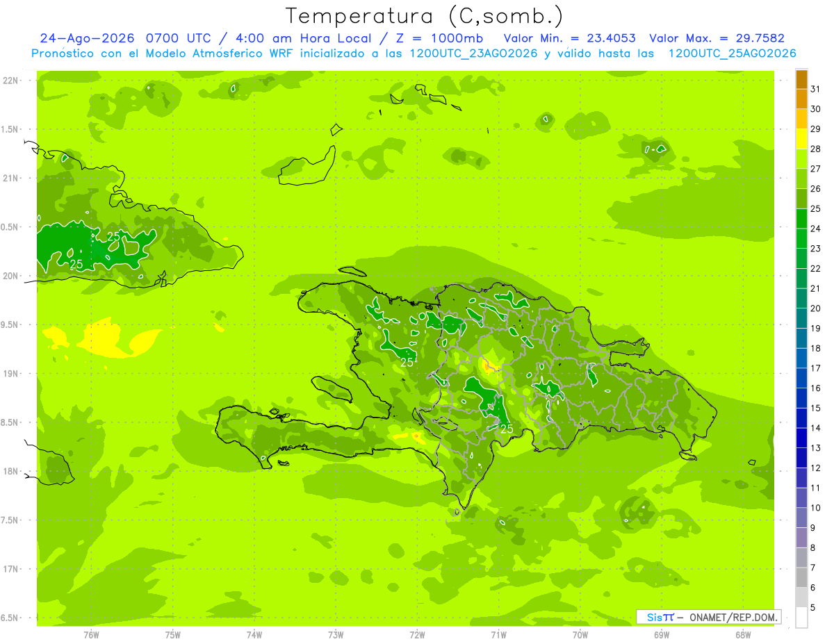Screen dimensions: 834x644
Task: Click longitude axis label '75W'
Action: click(173, 635)
